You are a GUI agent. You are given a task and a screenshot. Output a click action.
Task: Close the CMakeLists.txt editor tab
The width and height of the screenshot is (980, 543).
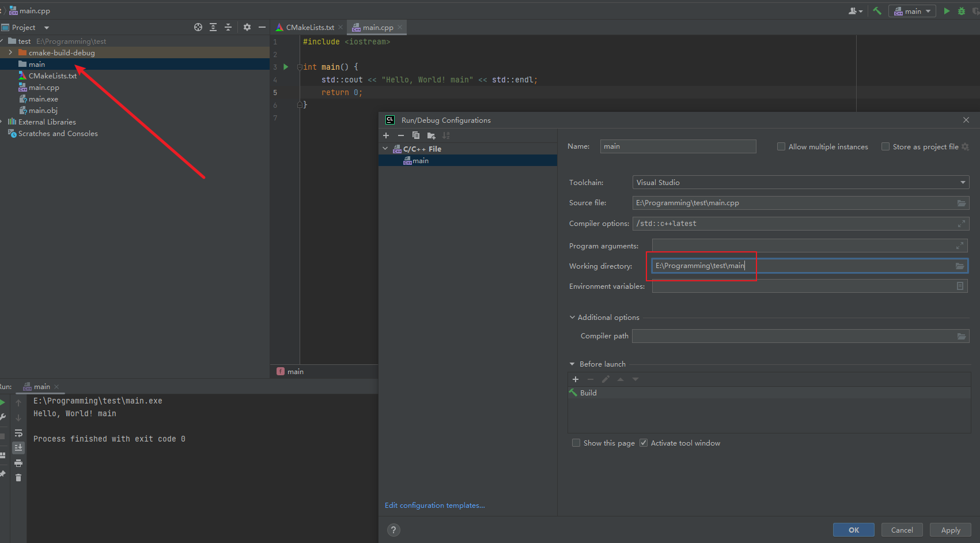pos(340,27)
